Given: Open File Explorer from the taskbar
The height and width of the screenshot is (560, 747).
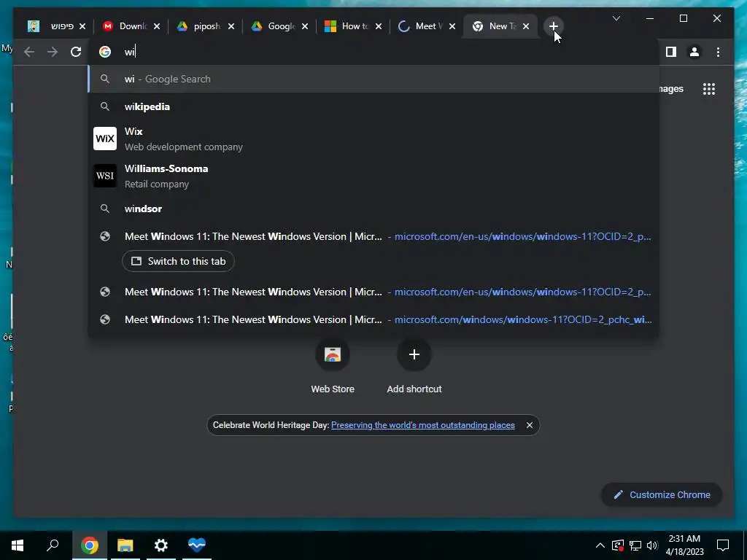Looking at the screenshot, I should click(x=125, y=545).
